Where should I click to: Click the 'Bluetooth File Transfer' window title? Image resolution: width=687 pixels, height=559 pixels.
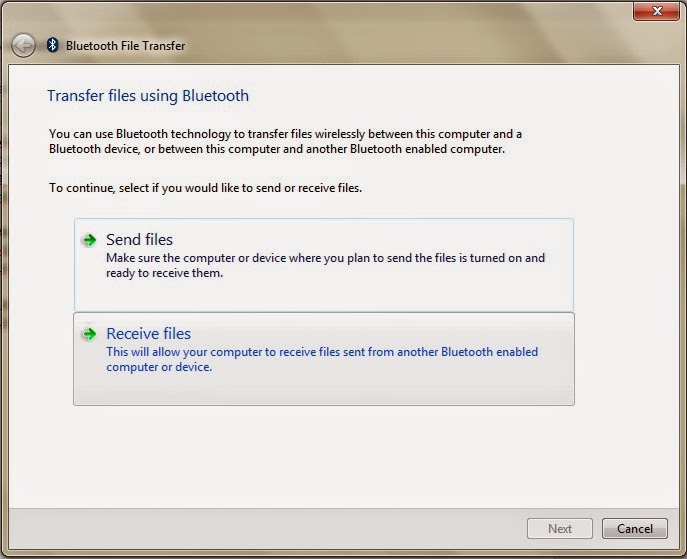coord(125,46)
